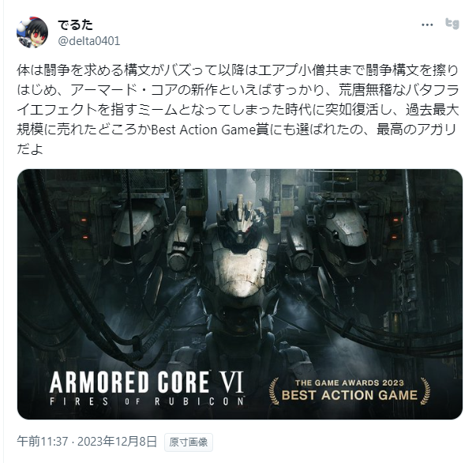Image resolution: width=476 pixels, height=463 pixels.
Task: Open the 午前11:37 timestamp link
Action: (x=42, y=442)
